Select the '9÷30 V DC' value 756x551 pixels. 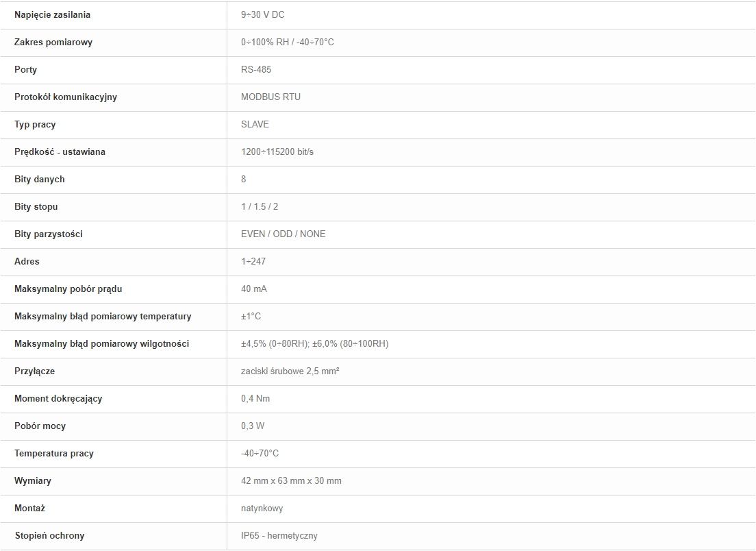[x=263, y=14]
